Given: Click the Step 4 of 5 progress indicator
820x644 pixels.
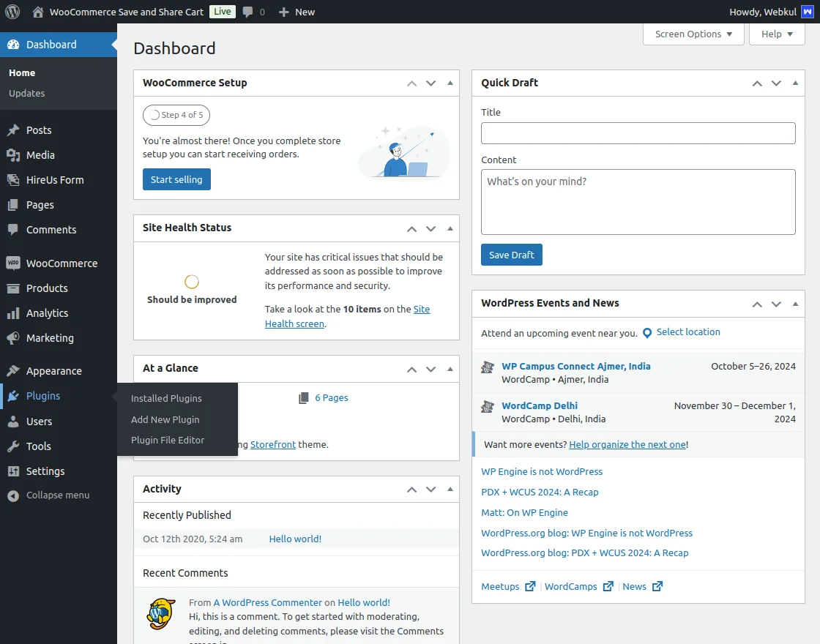Looking at the screenshot, I should tap(176, 115).
